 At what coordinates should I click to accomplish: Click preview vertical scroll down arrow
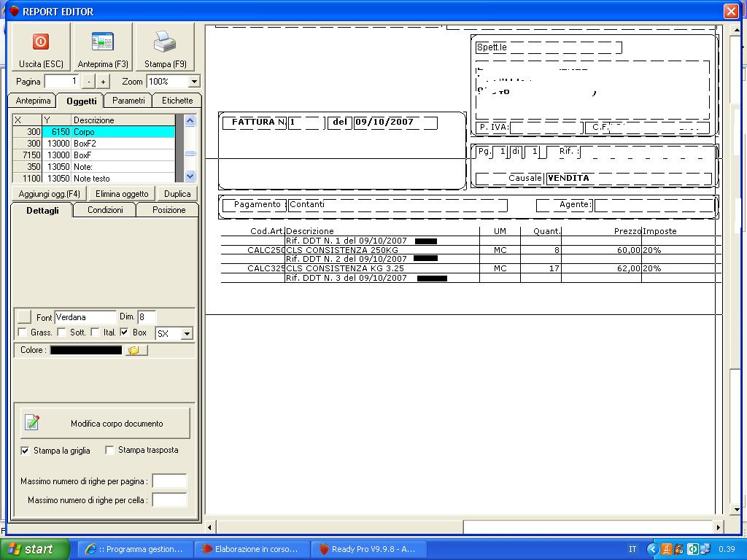pyautogui.click(x=736, y=510)
